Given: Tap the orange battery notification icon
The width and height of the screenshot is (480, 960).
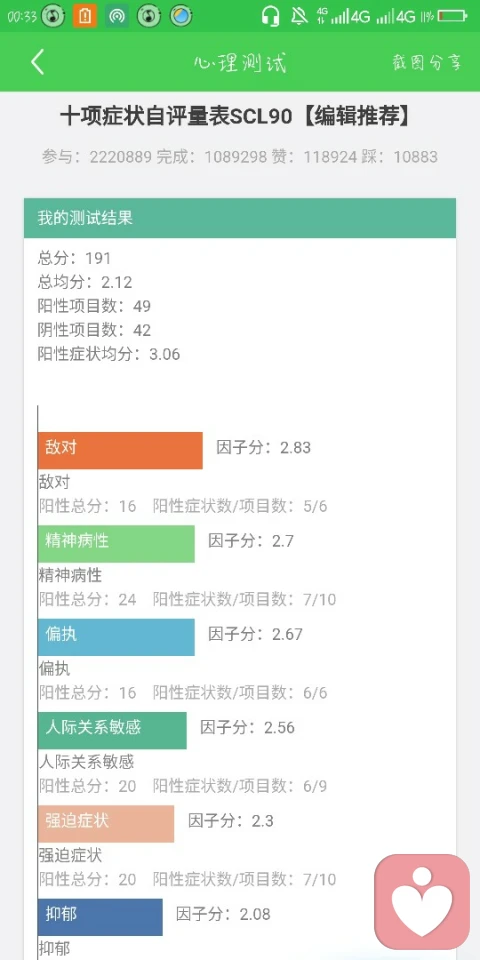Looking at the screenshot, I should (85, 16).
